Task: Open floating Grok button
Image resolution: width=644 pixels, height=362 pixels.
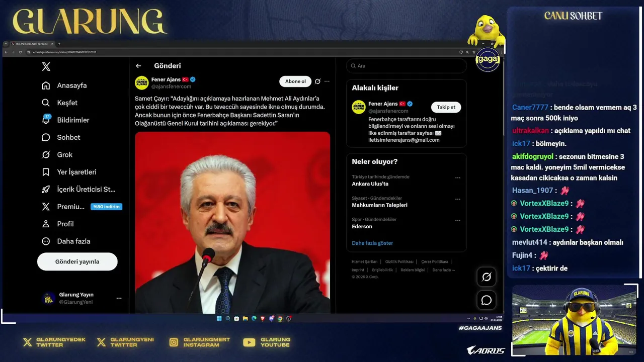Action: tap(487, 277)
